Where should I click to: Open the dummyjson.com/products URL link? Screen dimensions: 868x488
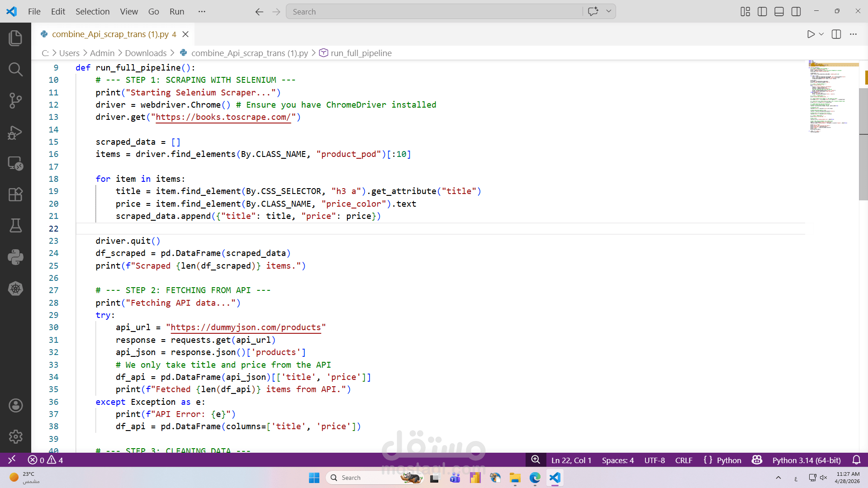246,327
